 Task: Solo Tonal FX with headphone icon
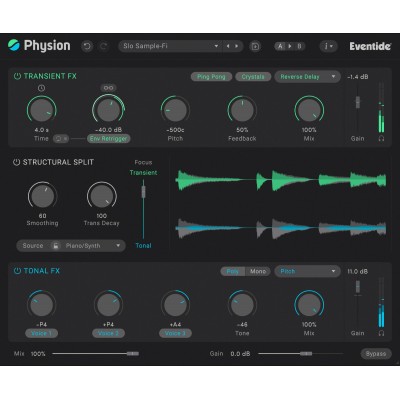click(x=381, y=333)
